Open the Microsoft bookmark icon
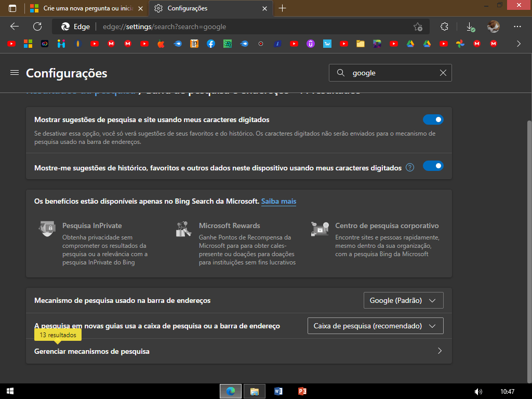This screenshot has width=532, height=399. pyautogui.click(x=28, y=44)
